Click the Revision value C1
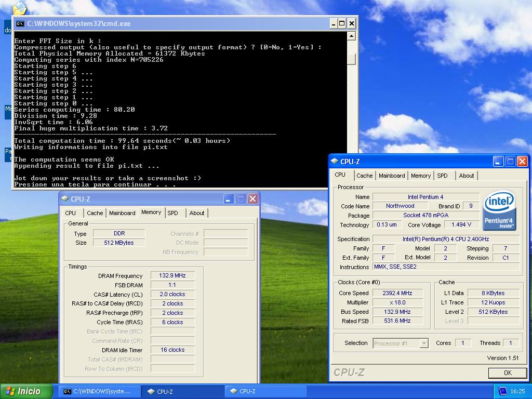This screenshot has height=399, width=532. (x=506, y=258)
